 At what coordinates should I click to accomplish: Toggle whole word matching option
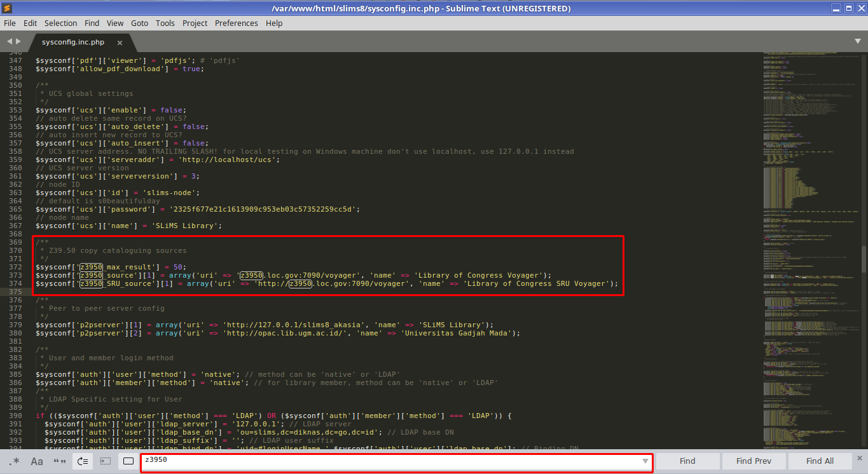60,461
